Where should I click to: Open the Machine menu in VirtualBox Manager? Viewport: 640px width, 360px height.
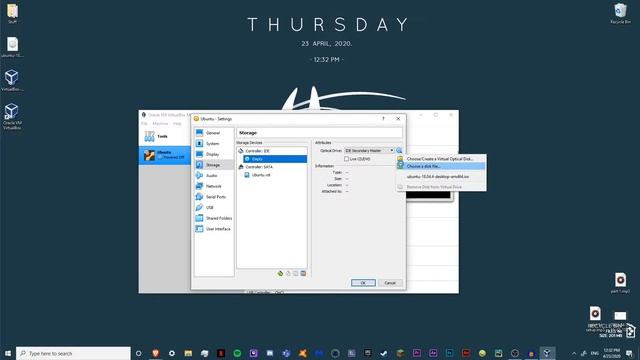pos(160,124)
